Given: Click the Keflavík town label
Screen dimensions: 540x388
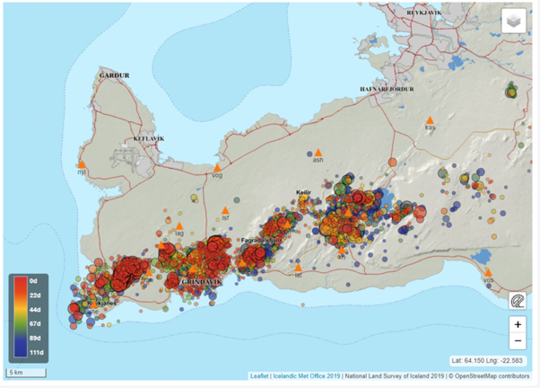Looking at the screenshot, I should [149, 139].
